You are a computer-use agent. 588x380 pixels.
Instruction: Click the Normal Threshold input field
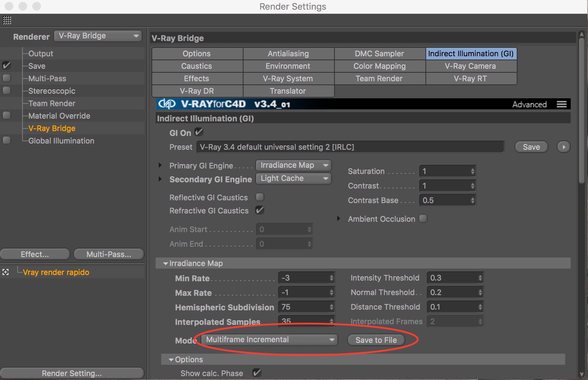(455, 292)
